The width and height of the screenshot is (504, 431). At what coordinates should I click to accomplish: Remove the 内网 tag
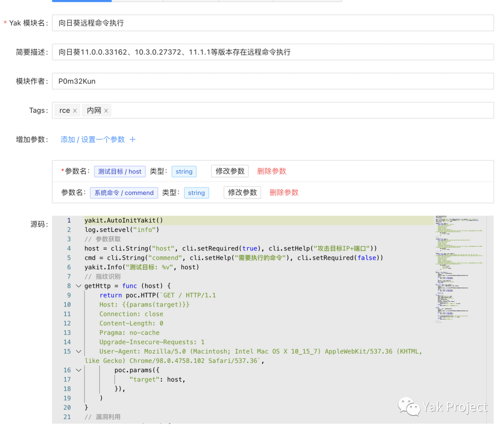[106, 111]
